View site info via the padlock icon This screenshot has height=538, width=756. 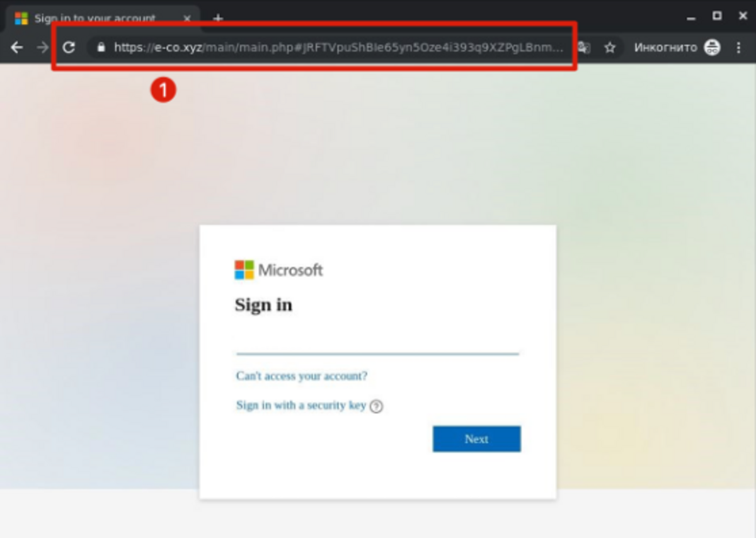point(101,47)
